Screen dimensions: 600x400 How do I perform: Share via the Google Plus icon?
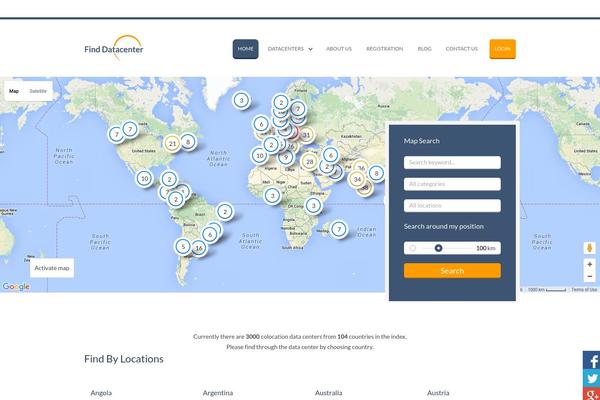point(592,394)
